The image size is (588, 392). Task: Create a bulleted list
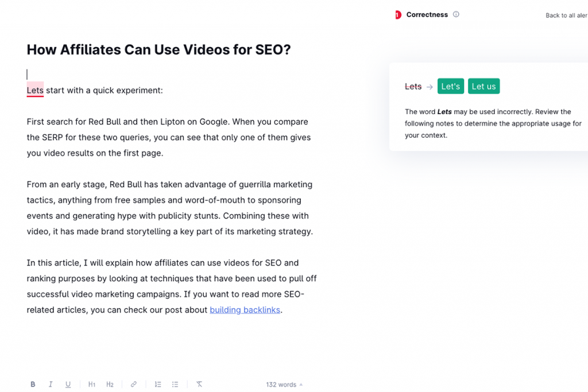coord(175,384)
